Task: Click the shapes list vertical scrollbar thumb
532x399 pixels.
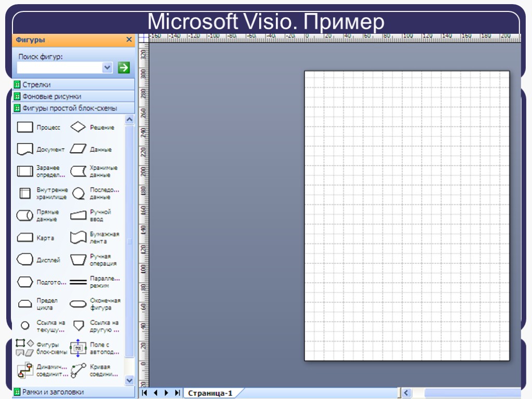Action: pyautogui.click(x=129, y=241)
